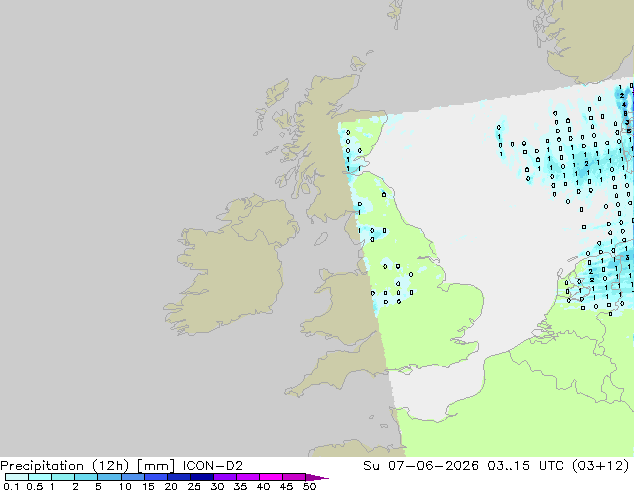Click the 40 to 45 mm magenta swatch

(x=271, y=477)
